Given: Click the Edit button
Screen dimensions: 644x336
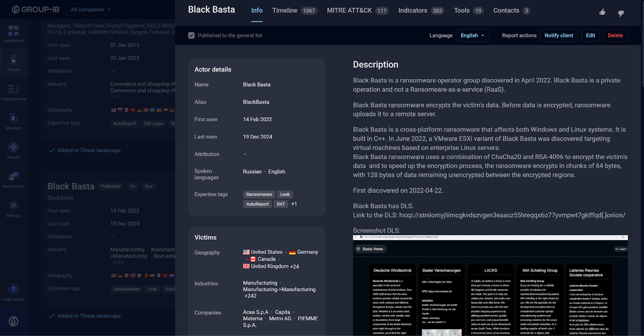Looking at the screenshot, I should point(590,35).
